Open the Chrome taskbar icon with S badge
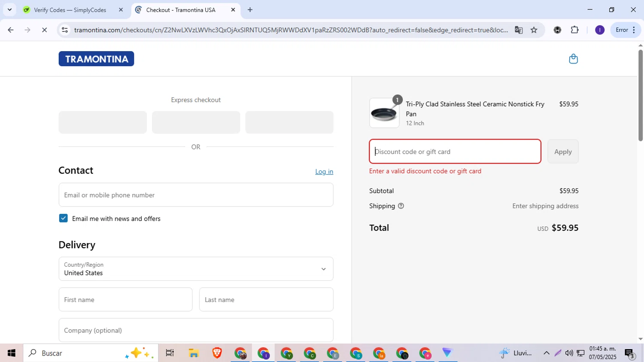The width and height of the screenshot is (644, 362). tap(356, 353)
